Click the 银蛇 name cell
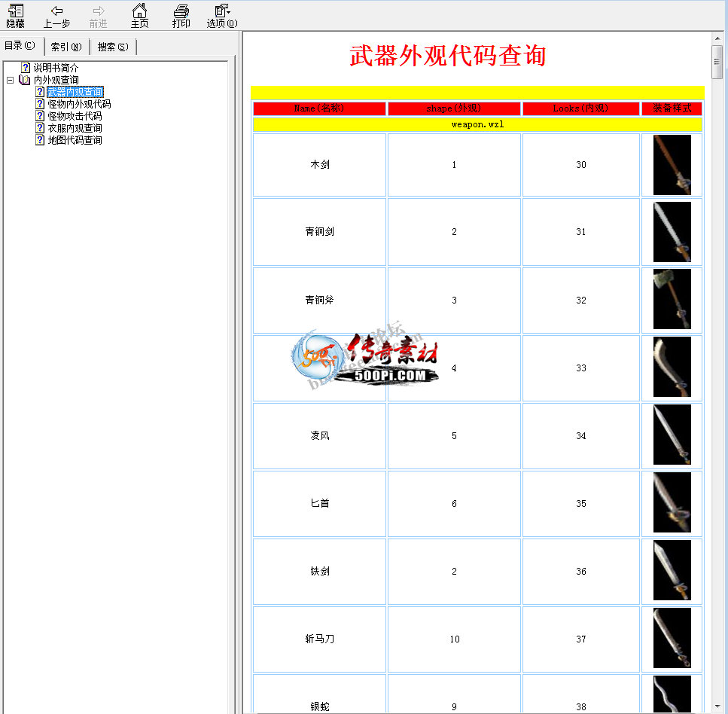This screenshot has width=728, height=714. coord(319,694)
